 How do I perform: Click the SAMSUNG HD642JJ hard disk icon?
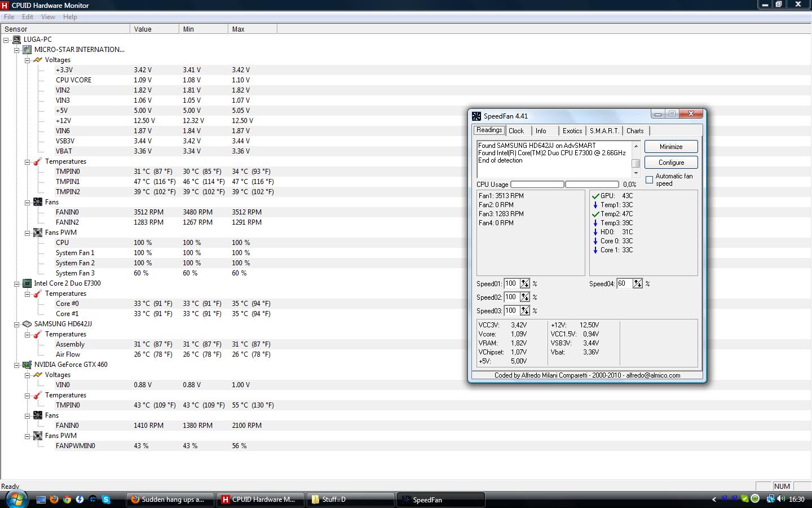27,324
